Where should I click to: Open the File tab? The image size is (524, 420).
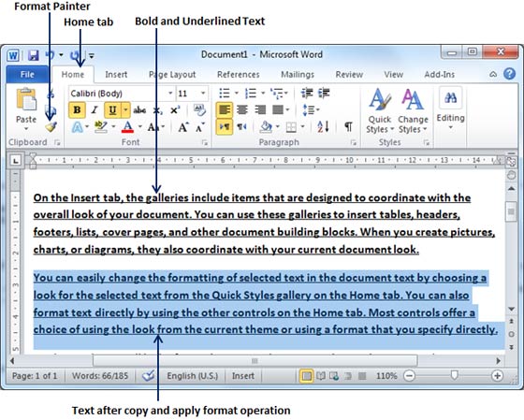click(x=27, y=74)
